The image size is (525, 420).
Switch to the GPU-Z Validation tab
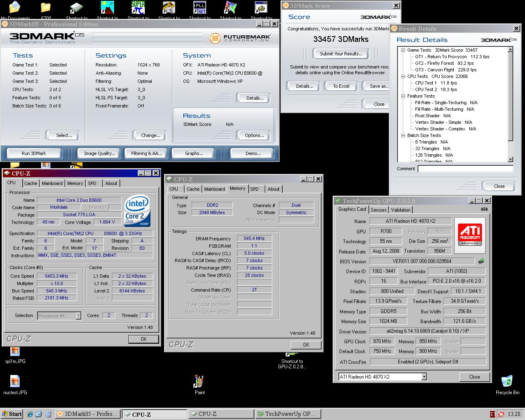(401, 210)
